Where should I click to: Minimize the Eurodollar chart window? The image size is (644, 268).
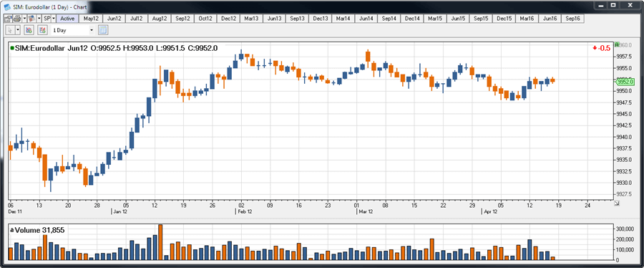coord(601,5)
